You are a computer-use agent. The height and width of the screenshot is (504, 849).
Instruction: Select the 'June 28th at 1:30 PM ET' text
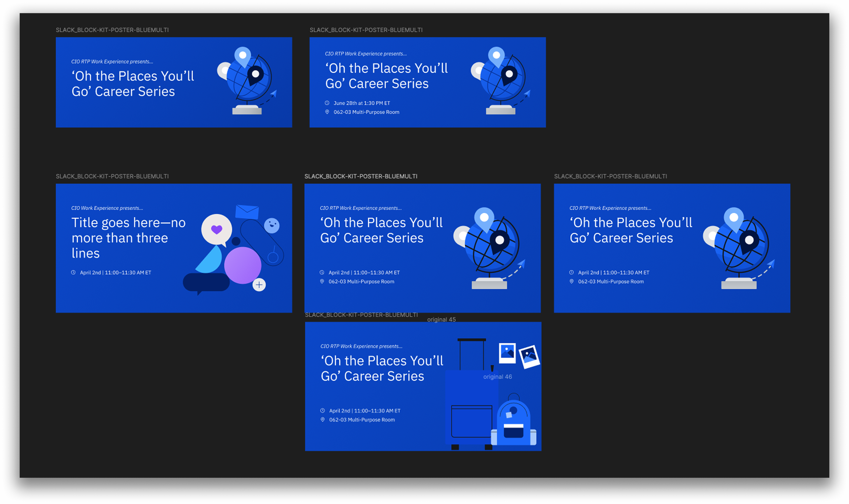pyautogui.click(x=362, y=103)
